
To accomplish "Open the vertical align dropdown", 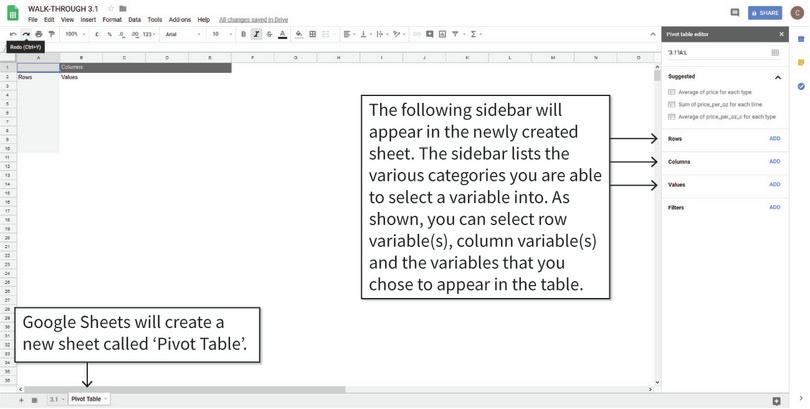I will 365,34.
